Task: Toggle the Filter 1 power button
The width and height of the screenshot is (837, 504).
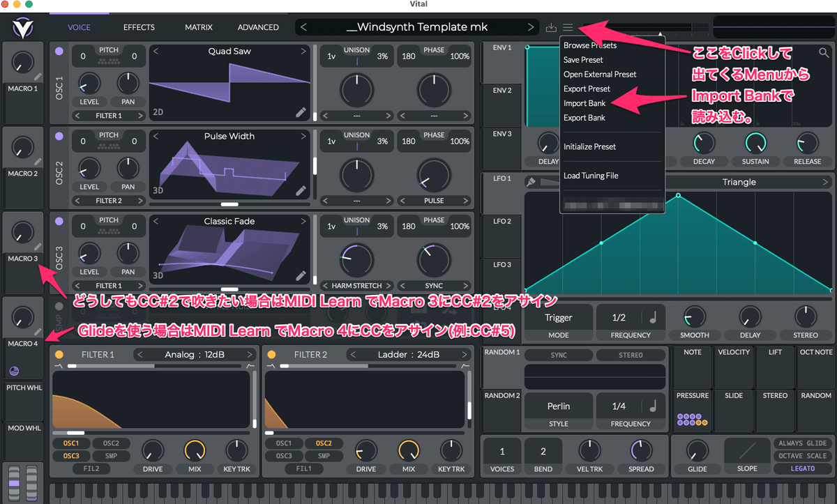Action: [59, 354]
